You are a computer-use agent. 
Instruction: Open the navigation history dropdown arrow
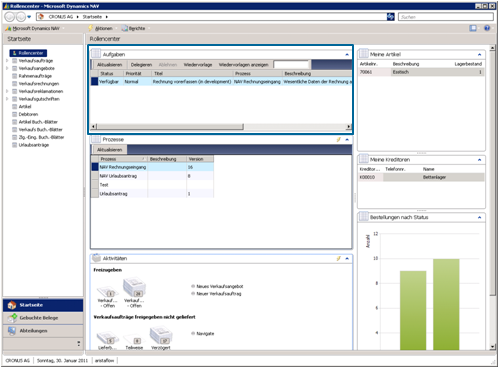[x=29, y=17]
